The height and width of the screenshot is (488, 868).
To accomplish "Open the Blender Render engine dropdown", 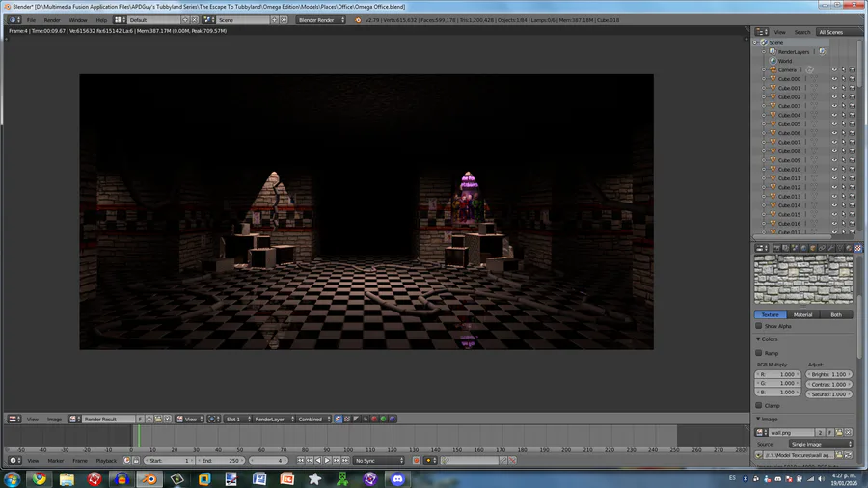I will (320, 19).
